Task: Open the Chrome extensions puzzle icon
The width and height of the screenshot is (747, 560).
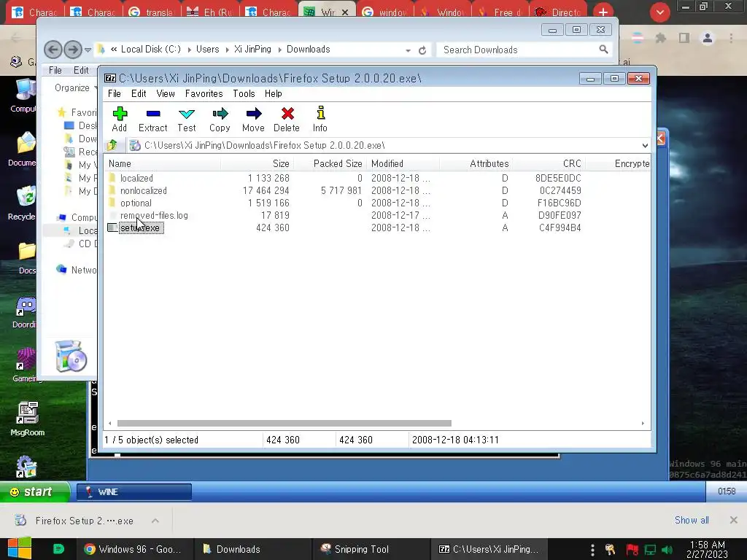Action: tap(660, 38)
